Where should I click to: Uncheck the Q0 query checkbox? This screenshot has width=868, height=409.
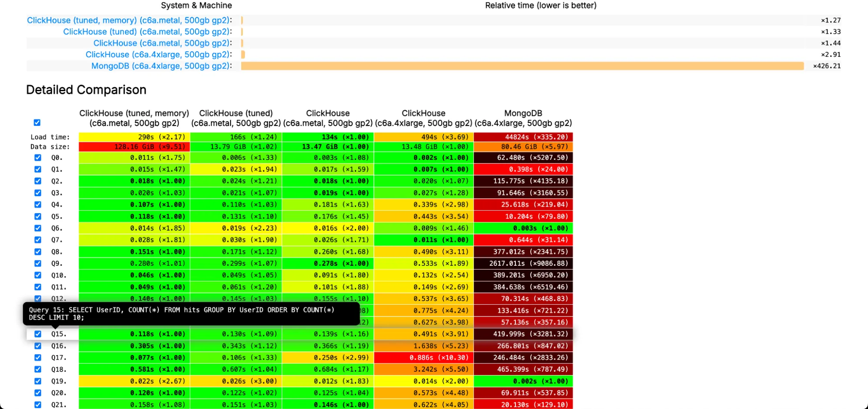(x=38, y=158)
